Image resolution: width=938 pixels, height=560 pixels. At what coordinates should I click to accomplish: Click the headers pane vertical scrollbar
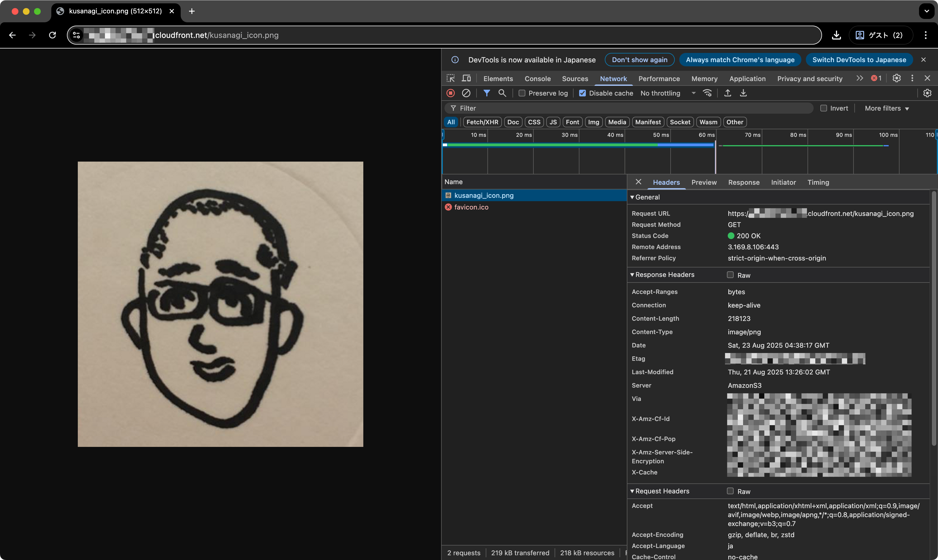[x=934, y=319]
